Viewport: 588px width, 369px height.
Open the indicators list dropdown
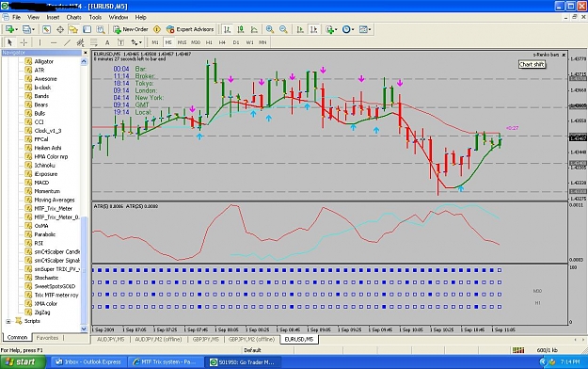[331, 29]
